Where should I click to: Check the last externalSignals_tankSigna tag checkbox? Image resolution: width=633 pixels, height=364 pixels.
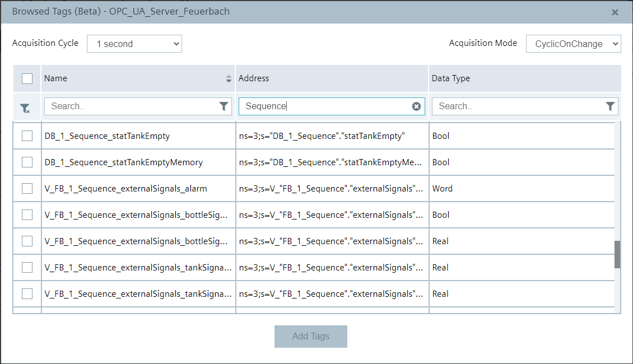(x=26, y=293)
